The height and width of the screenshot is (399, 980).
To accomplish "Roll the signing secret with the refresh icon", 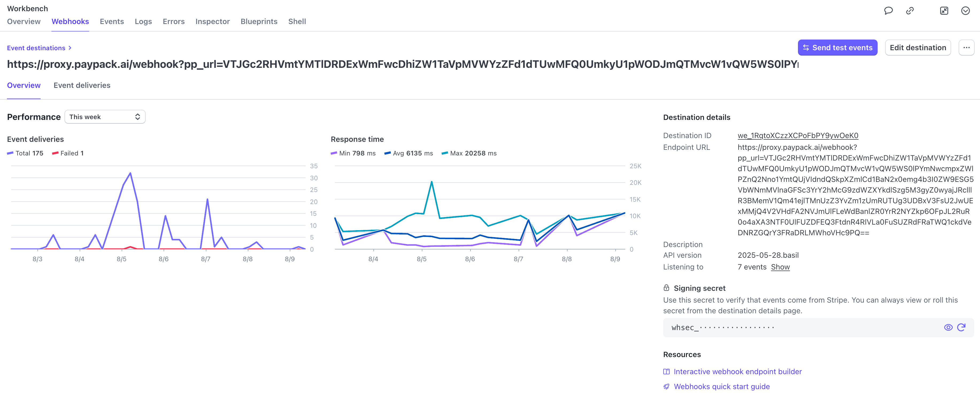I will (x=962, y=327).
